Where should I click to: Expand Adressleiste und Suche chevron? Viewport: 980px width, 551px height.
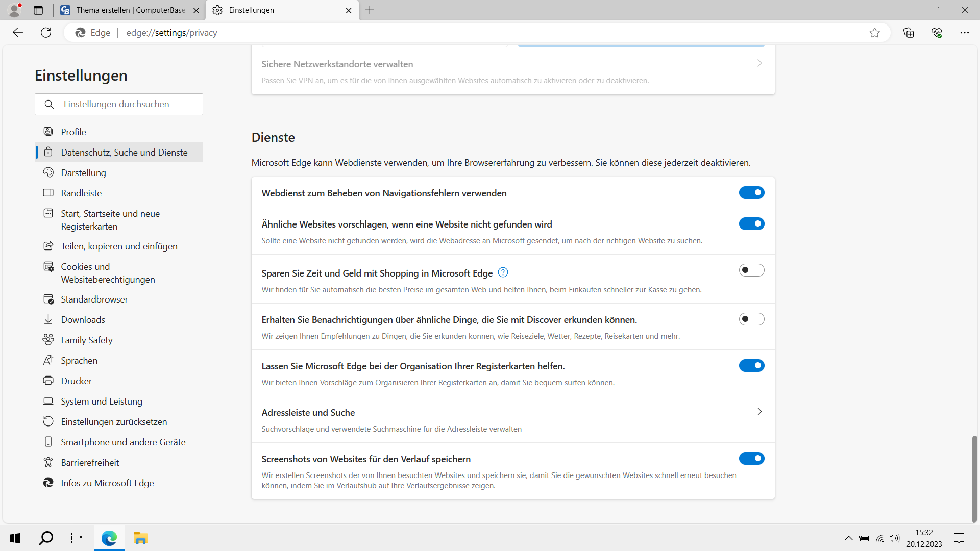(x=759, y=412)
